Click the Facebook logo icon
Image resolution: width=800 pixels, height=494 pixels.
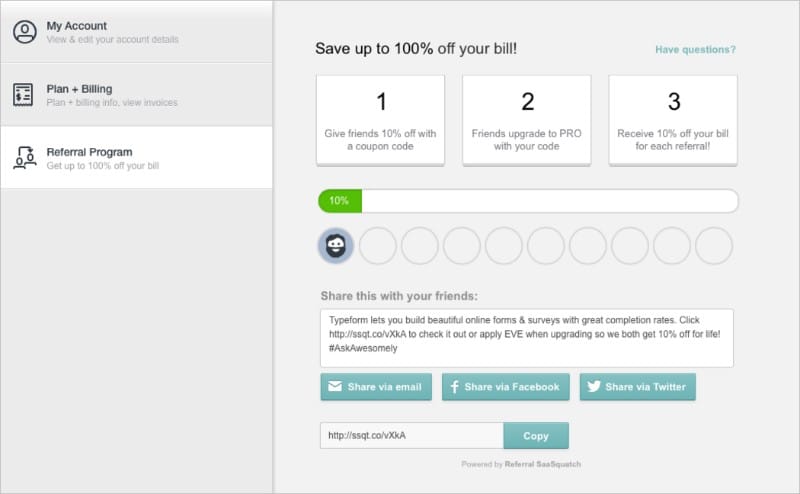point(454,386)
